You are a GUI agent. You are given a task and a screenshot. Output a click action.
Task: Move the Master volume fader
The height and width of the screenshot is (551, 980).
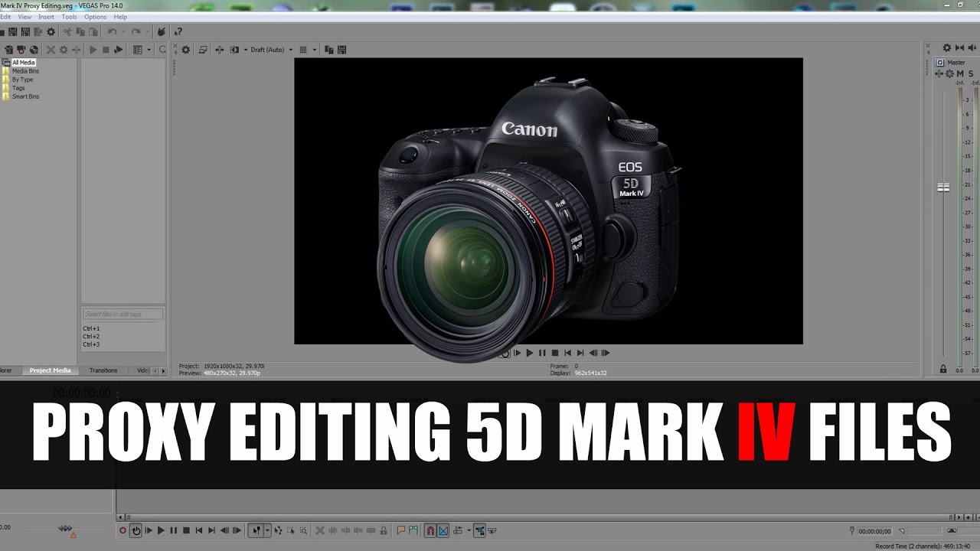[943, 187]
